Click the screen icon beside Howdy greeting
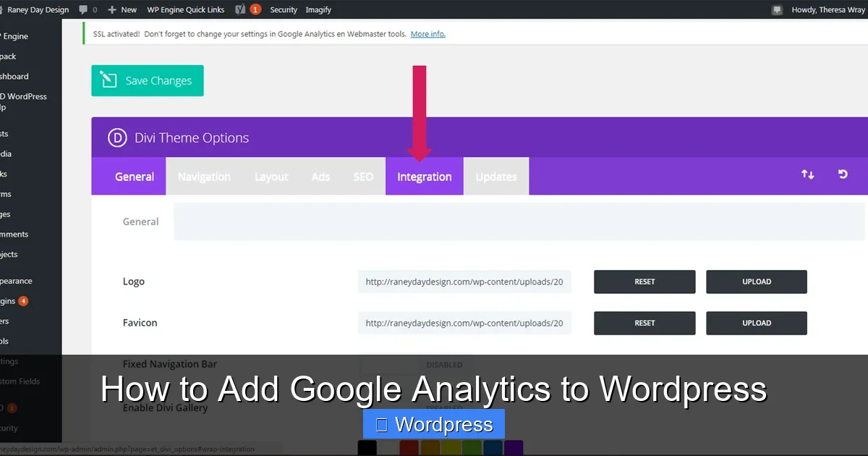 pyautogui.click(x=777, y=9)
